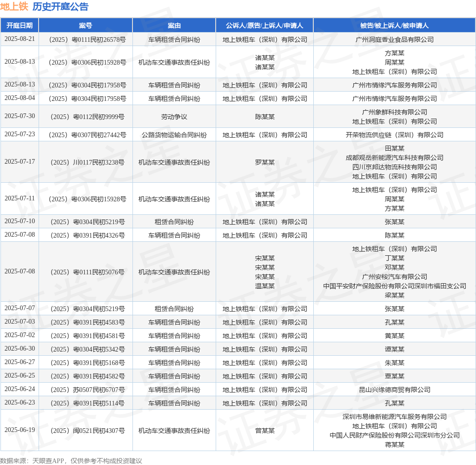Select the 2025-08-21 date cell
This screenshot has width=476, height=465.
20,39
